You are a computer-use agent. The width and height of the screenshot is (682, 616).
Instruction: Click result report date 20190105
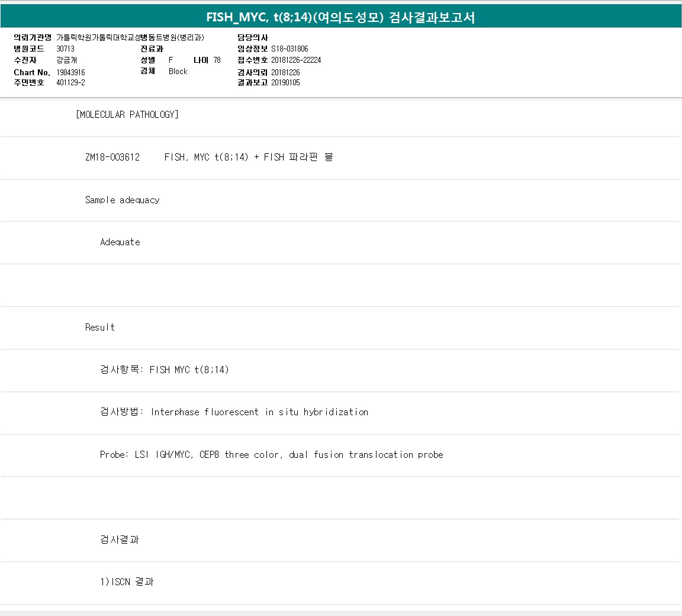[x=285, y=83]
